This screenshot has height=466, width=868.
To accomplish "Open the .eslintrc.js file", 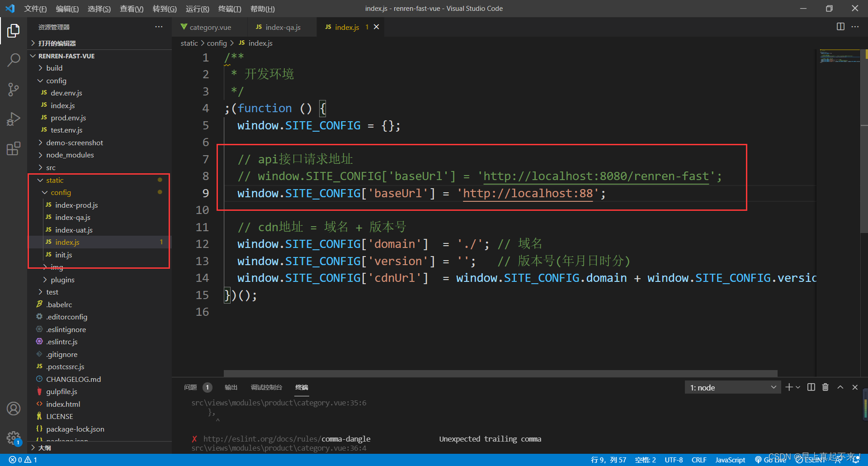I will (61, 342).
